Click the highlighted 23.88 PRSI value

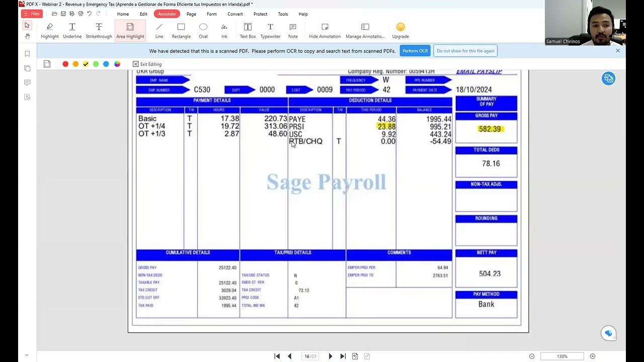tap(386, 127)
